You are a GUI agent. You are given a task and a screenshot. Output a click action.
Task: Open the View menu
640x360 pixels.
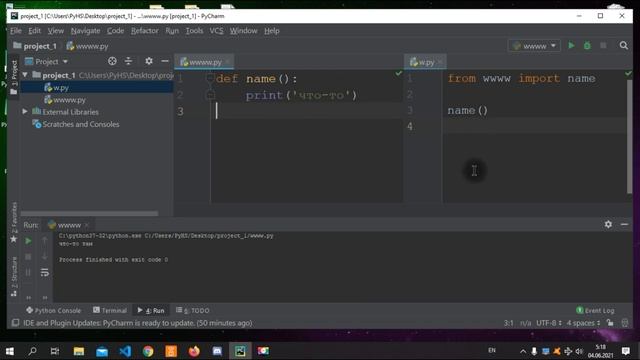(56, 31)
